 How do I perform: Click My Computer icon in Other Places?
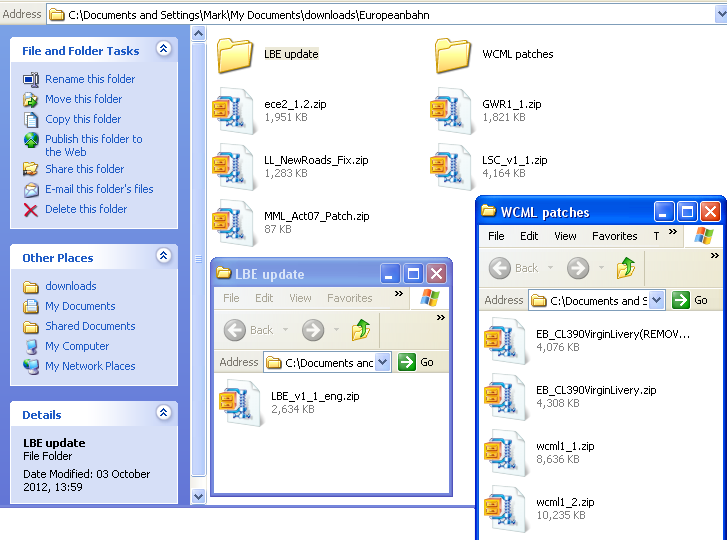tap(31, 346)
